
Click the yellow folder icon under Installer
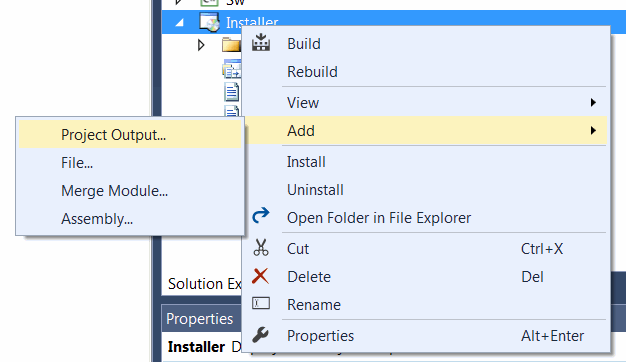[x=232, y=45]
